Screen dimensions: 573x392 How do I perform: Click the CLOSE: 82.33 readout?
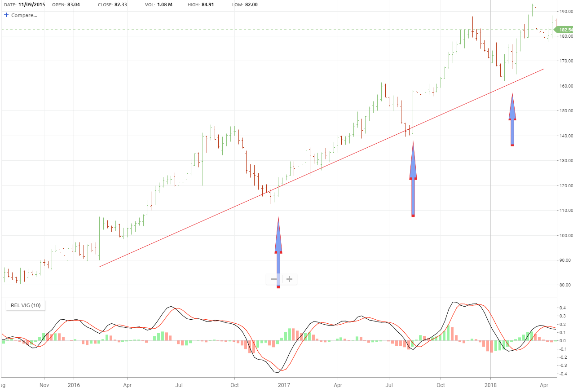pyautogui.click(x=113, y=4)
